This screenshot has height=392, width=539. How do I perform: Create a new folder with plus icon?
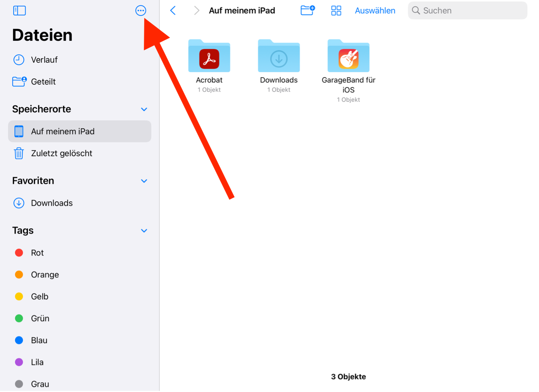(x=308, y=10)
